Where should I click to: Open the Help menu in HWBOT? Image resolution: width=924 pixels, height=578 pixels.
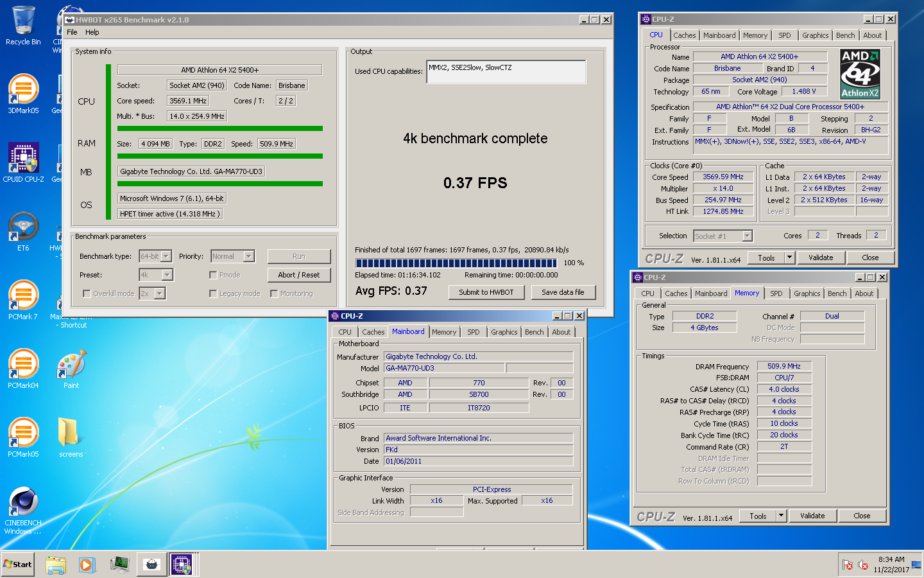click(92, 32)
